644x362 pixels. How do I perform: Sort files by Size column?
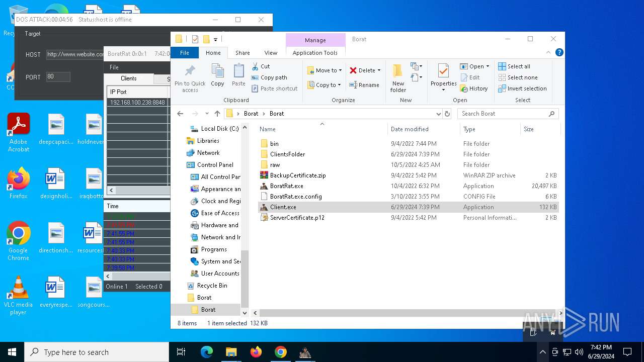point(540,129)
